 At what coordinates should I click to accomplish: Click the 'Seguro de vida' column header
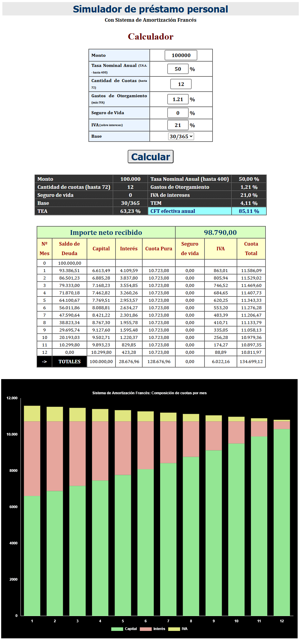190,249
